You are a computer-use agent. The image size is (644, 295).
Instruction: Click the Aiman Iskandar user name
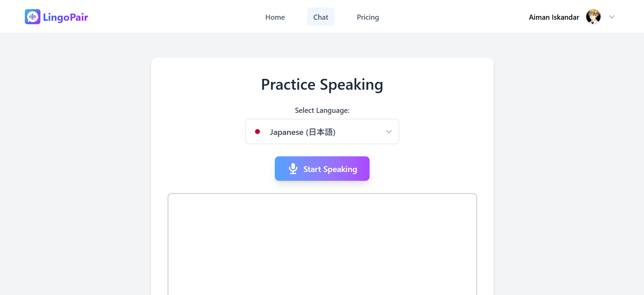[x=554, y=17]
